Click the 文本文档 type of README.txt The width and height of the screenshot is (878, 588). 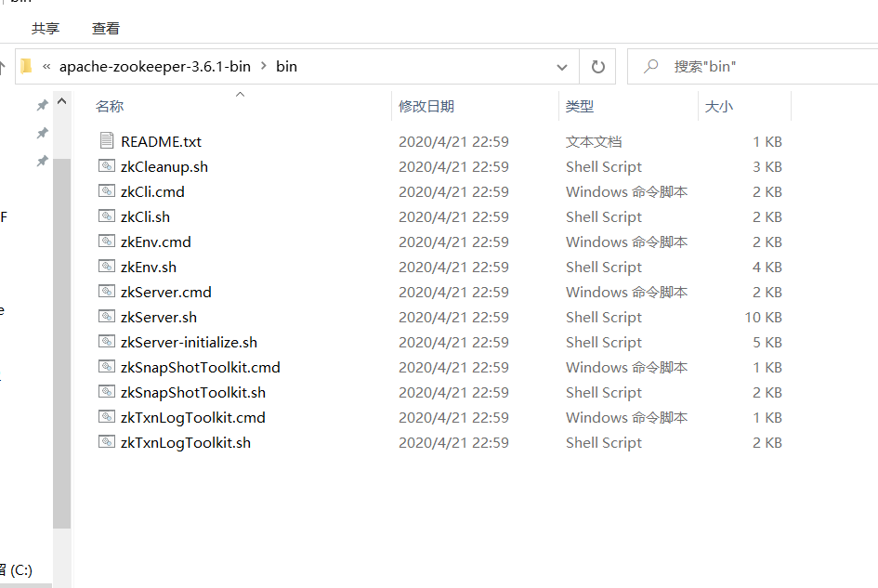594,142
